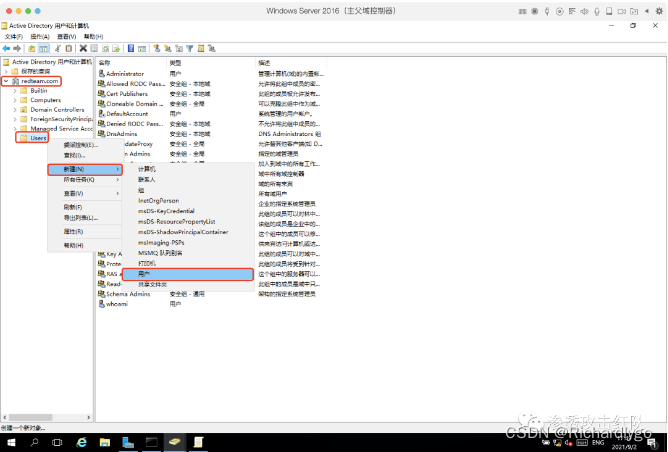Viewport: 668px width, 452px height.
Task: Open Task View on the taskbar
Action: (x=57, y=443)
